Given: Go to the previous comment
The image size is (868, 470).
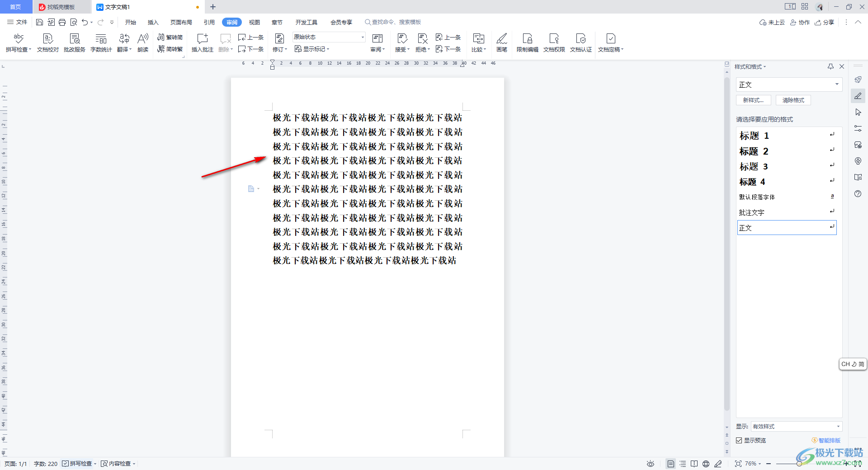Looking at the screenshot, I should click(x=251, y=37).
